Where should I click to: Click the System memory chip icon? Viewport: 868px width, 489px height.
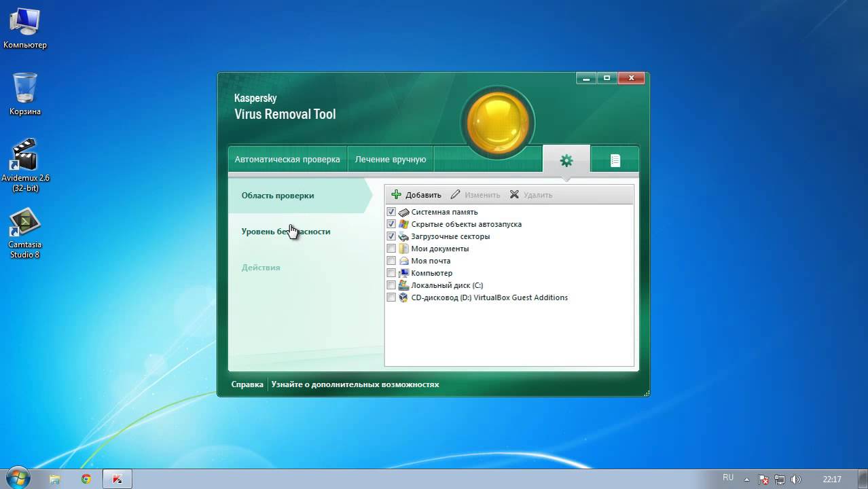point(403,212)
